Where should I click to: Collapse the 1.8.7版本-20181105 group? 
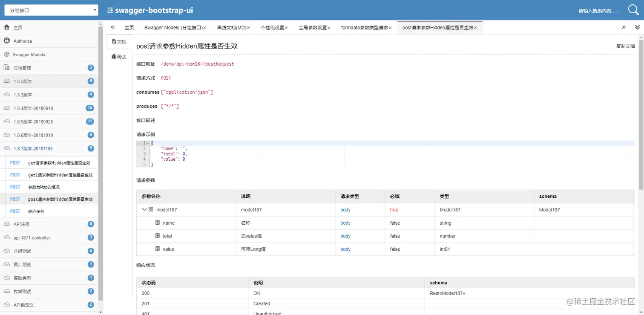point(49,148)
